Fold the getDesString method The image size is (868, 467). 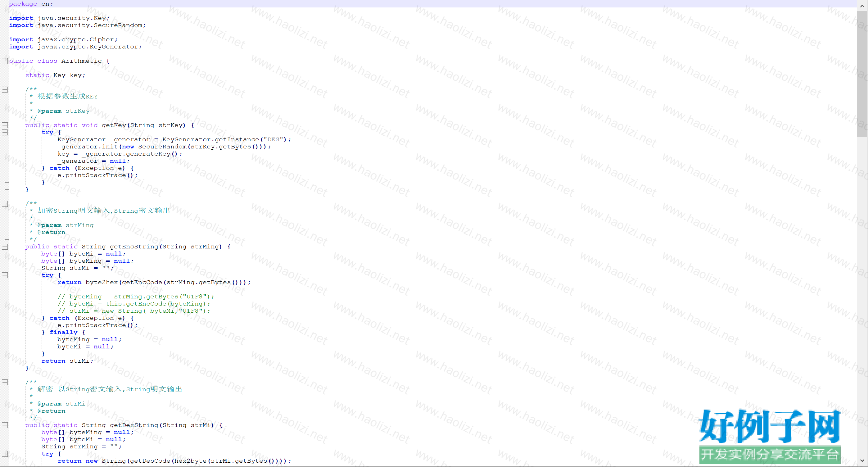5,425
